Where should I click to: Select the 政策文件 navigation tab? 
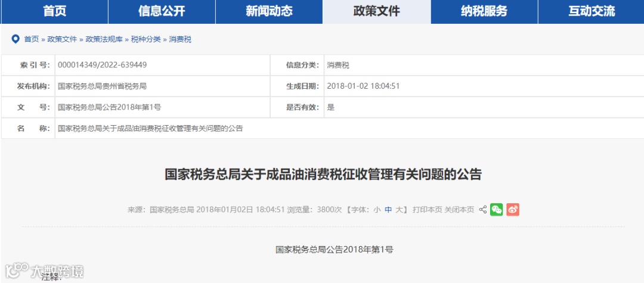(377, 11)
